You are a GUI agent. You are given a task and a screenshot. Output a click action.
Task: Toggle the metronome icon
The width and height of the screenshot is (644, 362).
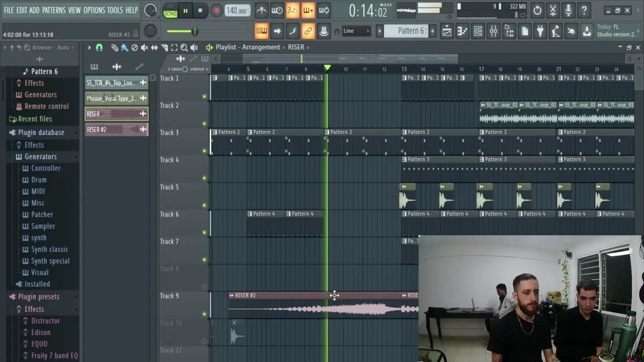[262, 11]
